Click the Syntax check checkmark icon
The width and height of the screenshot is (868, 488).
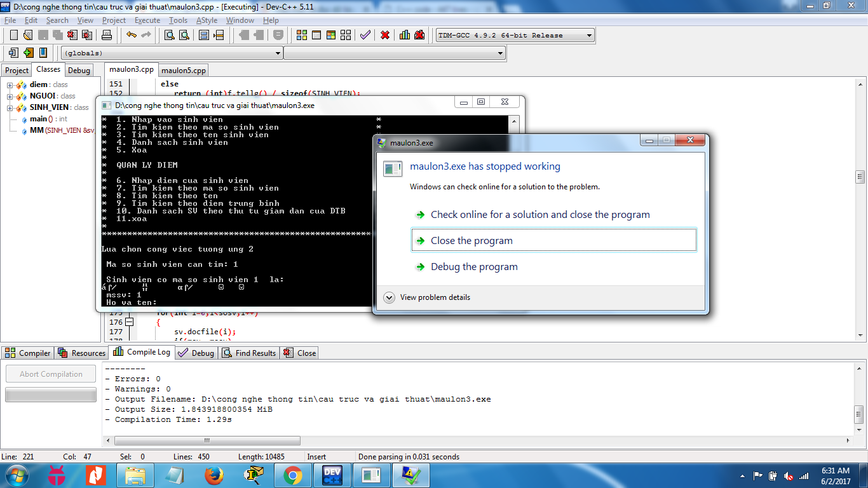click(x=365, y=35)
